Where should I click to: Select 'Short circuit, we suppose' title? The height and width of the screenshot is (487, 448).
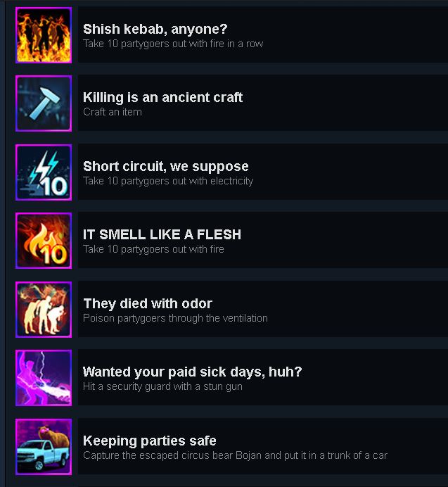point(166,167)
